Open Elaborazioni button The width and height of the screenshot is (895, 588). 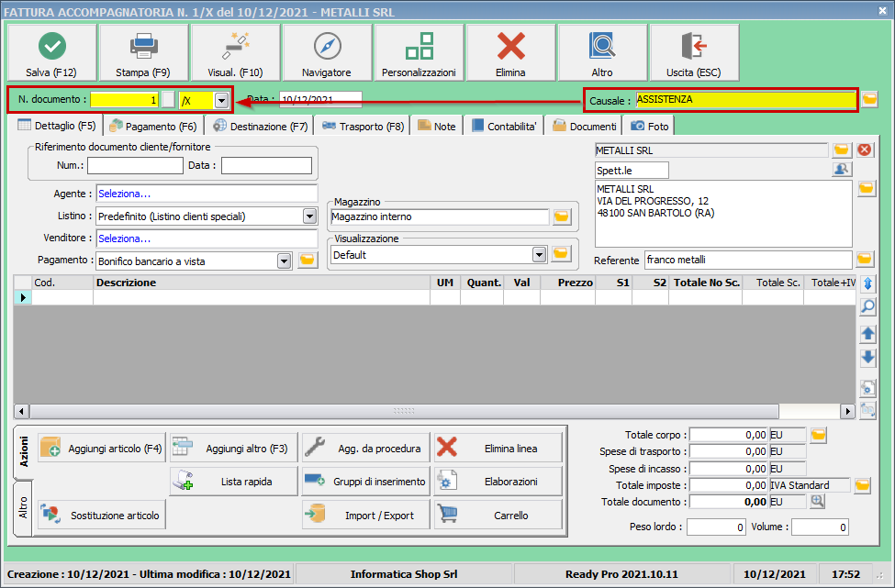[x=498, y=482]
